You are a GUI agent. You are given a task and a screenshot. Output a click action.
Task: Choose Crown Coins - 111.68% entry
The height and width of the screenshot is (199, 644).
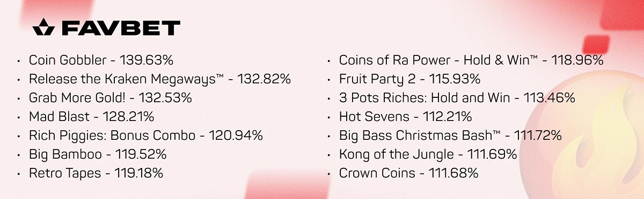[408, 173]
